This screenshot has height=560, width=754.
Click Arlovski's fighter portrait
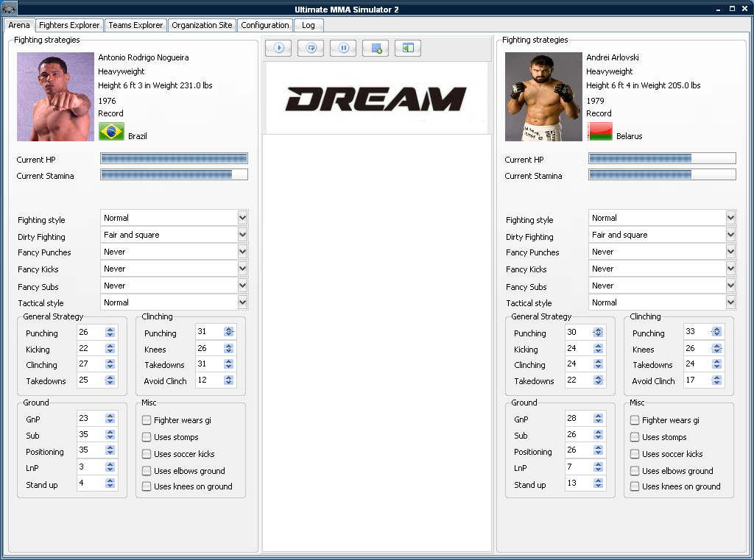click(543, 96)
